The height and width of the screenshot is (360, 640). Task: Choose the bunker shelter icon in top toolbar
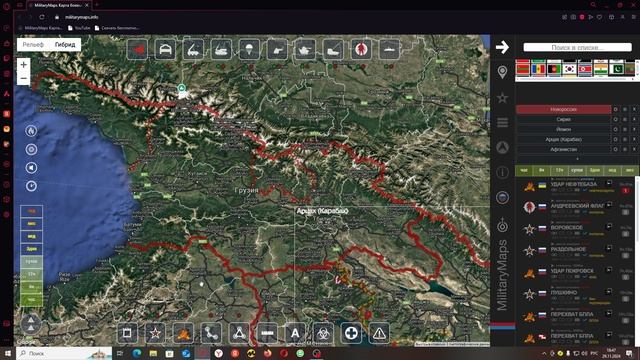point(165,50)
